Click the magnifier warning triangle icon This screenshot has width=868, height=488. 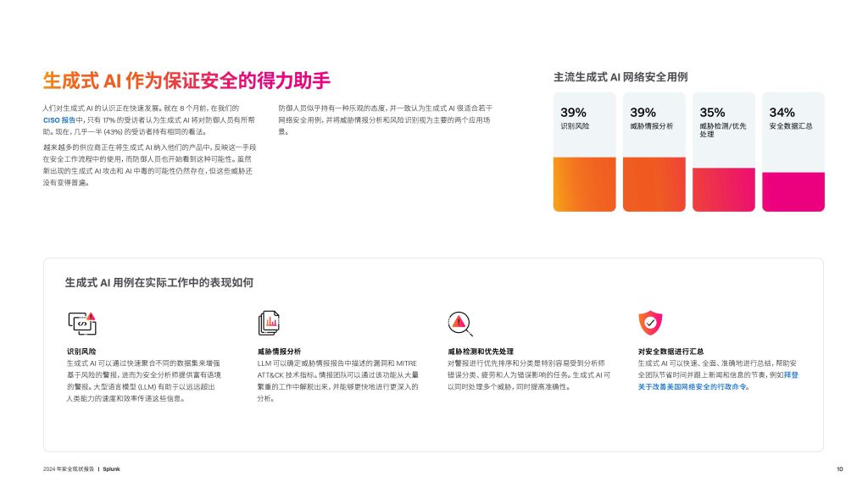[x=460, y=324]
